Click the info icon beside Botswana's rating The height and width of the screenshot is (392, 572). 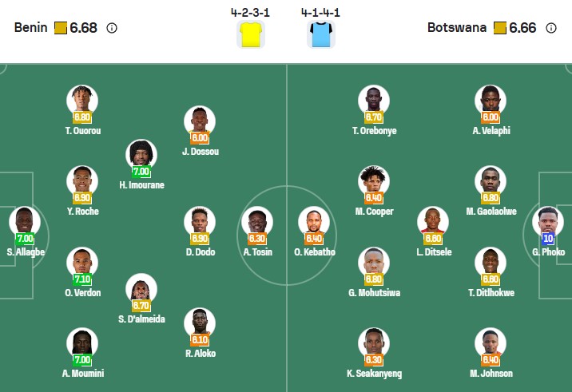click(x=550, y=28)
